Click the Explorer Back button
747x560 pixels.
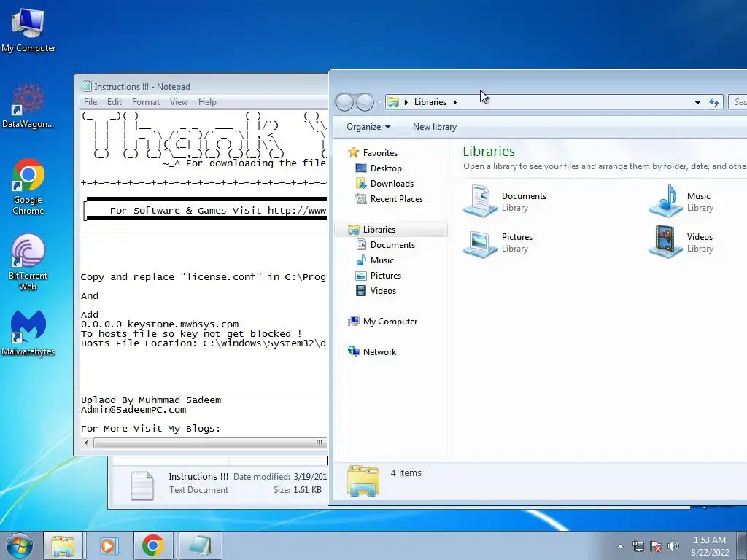344,102
